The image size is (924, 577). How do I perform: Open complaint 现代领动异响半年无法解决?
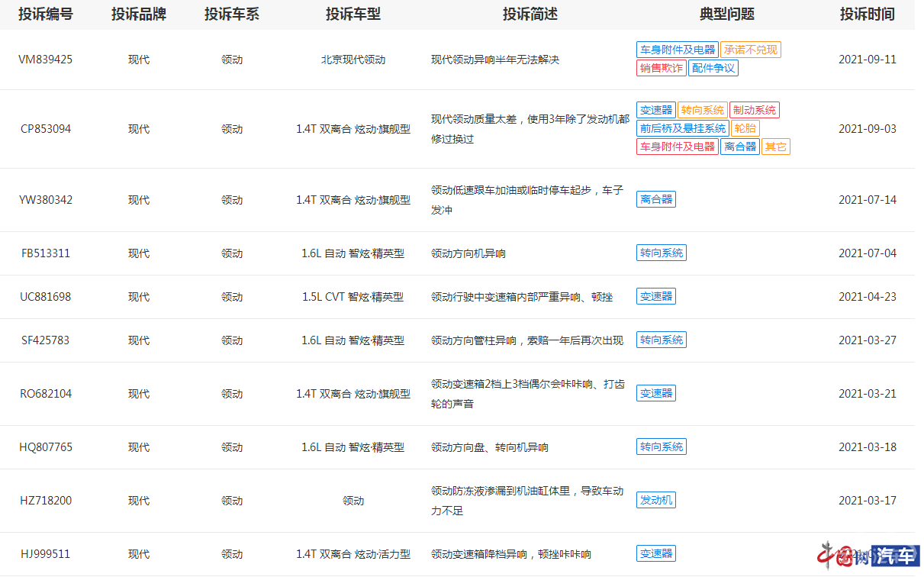point(495,60)
